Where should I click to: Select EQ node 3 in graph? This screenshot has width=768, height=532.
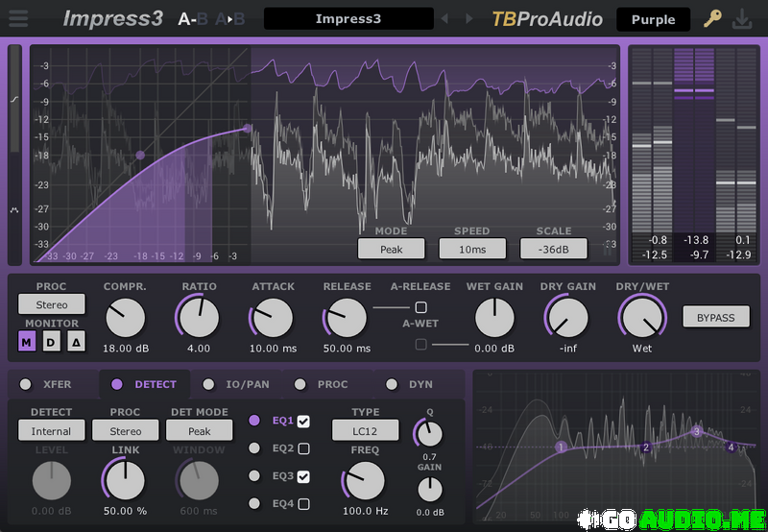point(697,431)
